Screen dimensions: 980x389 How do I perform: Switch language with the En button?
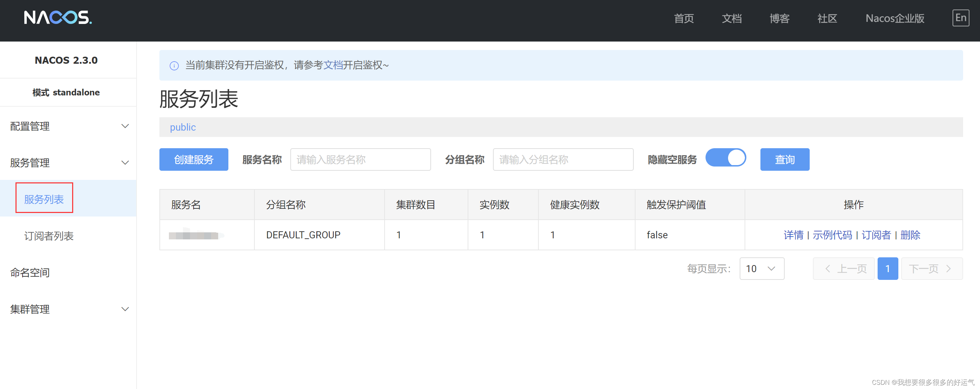click(x=960, y=18)
